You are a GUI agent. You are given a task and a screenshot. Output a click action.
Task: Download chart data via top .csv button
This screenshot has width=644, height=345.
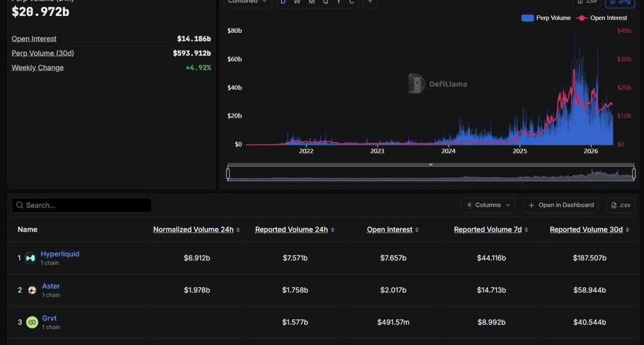coord(587,2)
